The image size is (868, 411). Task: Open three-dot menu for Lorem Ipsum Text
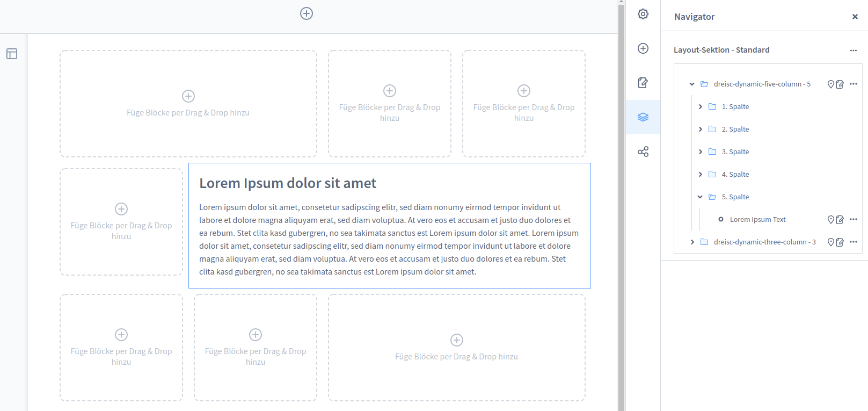tap(854, 219)
